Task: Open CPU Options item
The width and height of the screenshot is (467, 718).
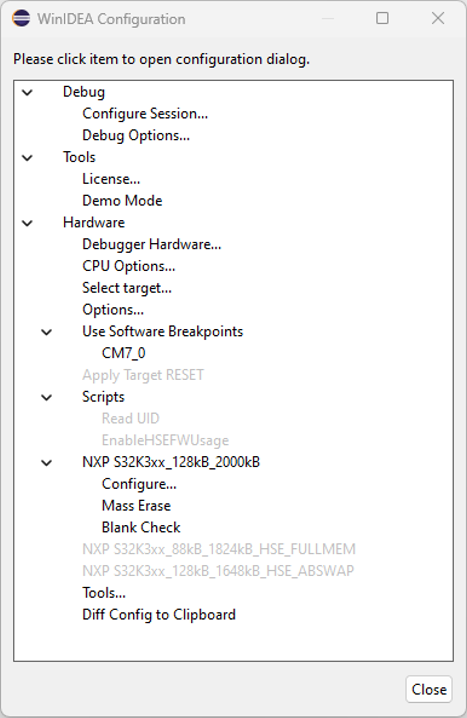Action: click(128, 266)
